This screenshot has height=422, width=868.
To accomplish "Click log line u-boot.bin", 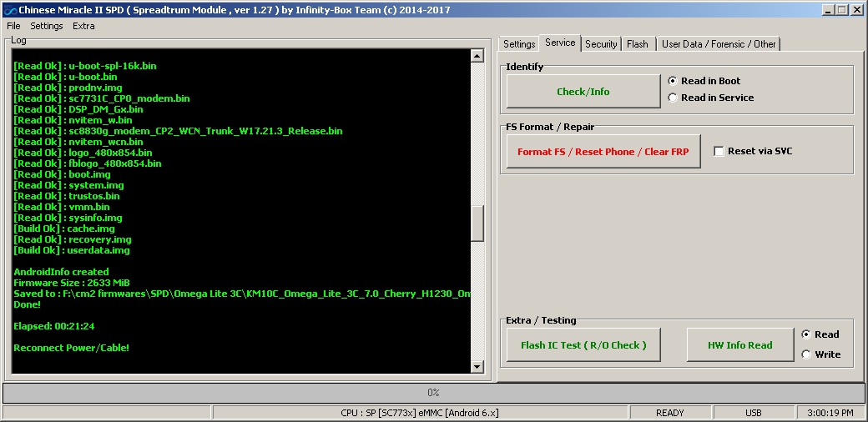I will (65, 77).
